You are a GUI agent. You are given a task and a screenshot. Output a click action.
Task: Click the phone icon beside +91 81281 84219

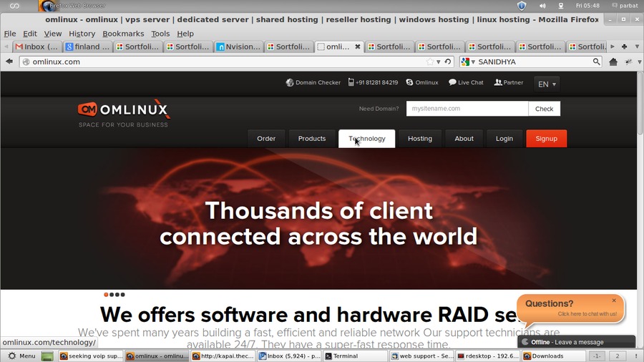351,82
